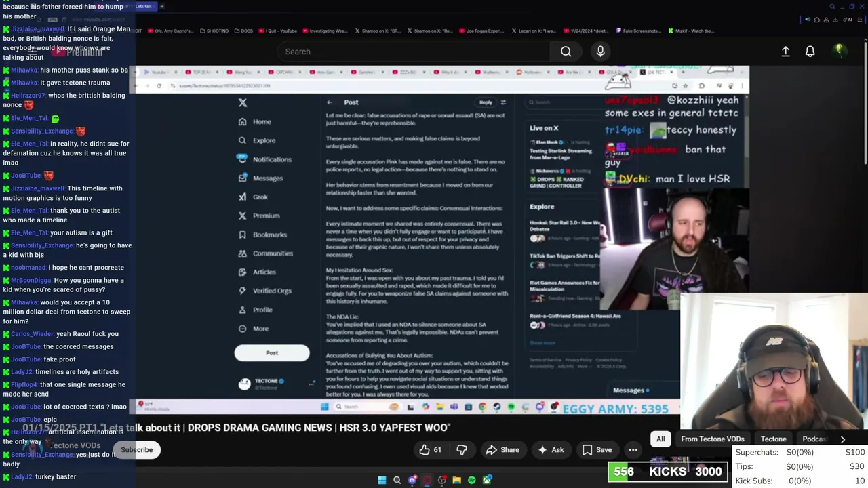Open the YouTube notifications bell
The height and width of the screenshot is (488, 868).
click(x=810, y=52)
